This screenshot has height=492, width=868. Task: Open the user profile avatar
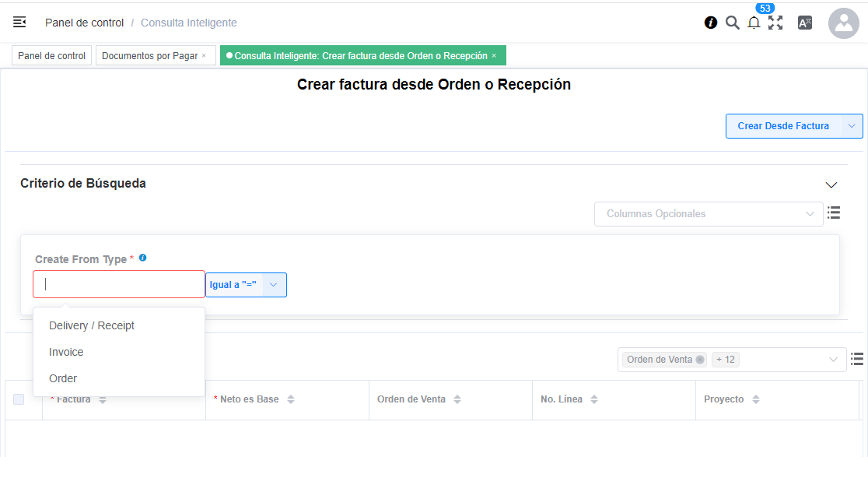tap(843, 23)
